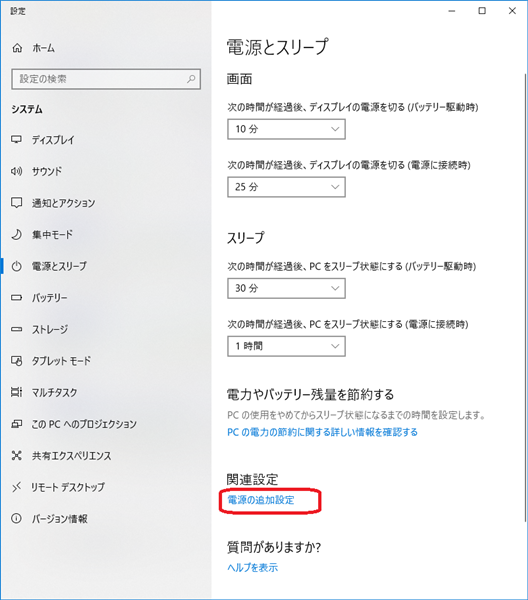Click the Remote Desktop (リモート デスクトップ) icon
The width and height of the screenshot is (528, 600).
click(16, 487)
